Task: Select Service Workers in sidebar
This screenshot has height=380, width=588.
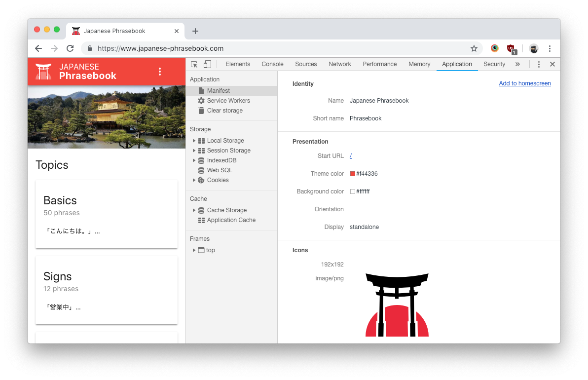Action: [x=228, y=101]
